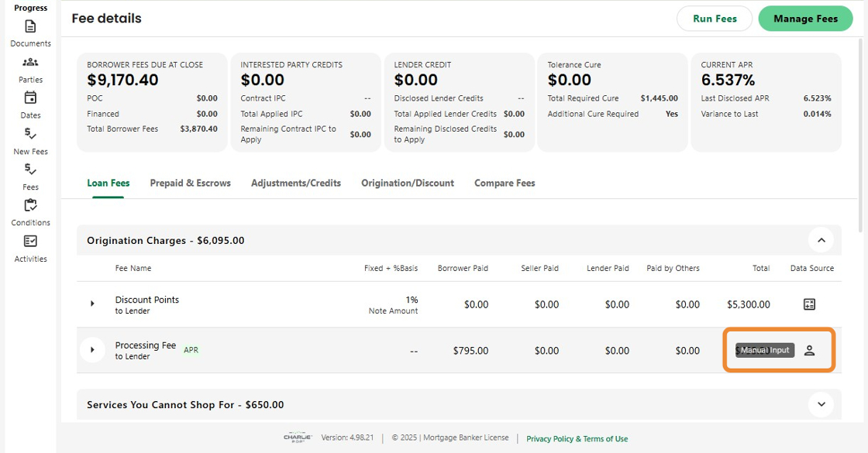Open Activities sidebar icon
The width and height of the screenshot is (868, 453).
(x=30, y=242)
